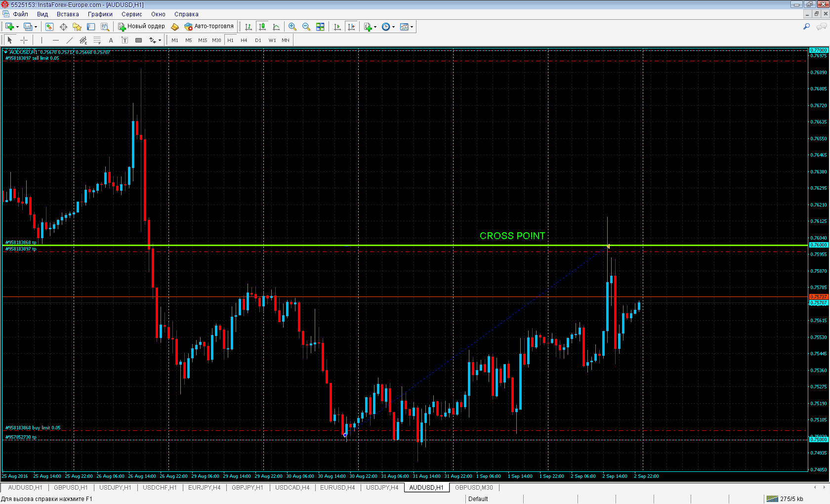830x504 pixels.
Task: Click the Zoom In magnifier
Action: click(x=292, y=27)
